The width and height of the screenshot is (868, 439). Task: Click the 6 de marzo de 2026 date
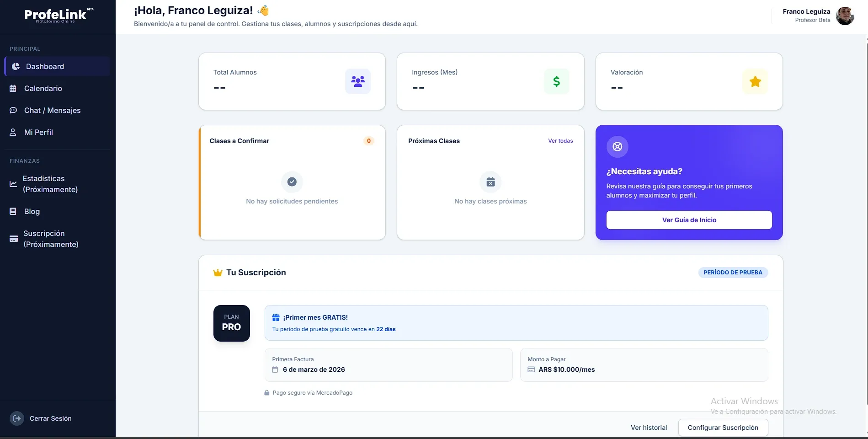tap(314, 369)
